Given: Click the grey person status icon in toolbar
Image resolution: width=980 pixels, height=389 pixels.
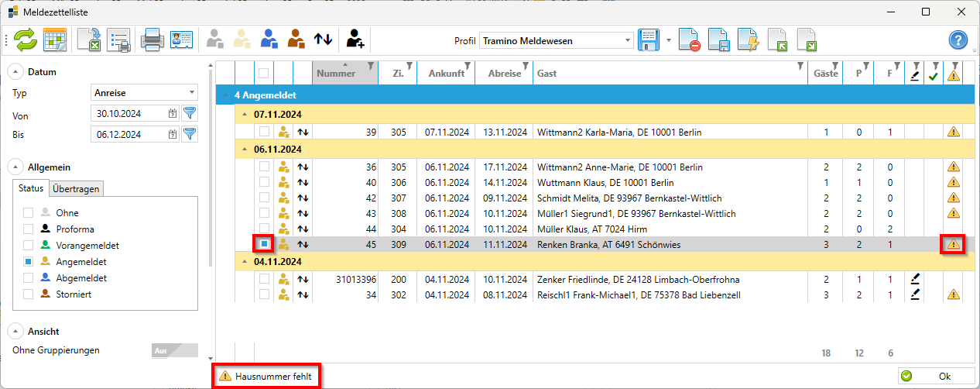Looking at the screenshot, I should coord(215,40).
